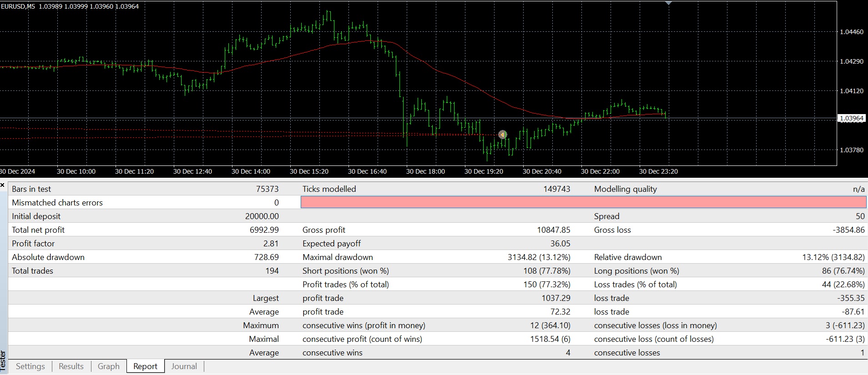Click Profit trades value 150 (77.32%)

tap(547, 285)
